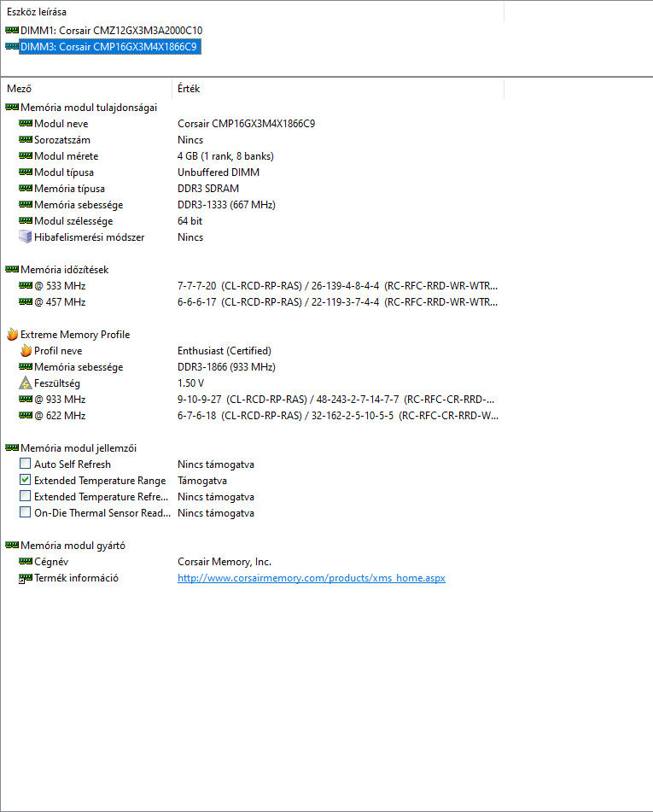This screenshot has height=812, width=653.
Task: Select the Corsair Memory, Inc. value
Action: (224, 561)
